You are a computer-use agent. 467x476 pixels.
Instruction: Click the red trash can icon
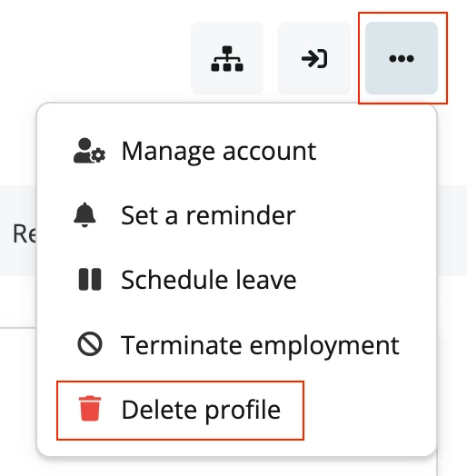pos(90,409)
